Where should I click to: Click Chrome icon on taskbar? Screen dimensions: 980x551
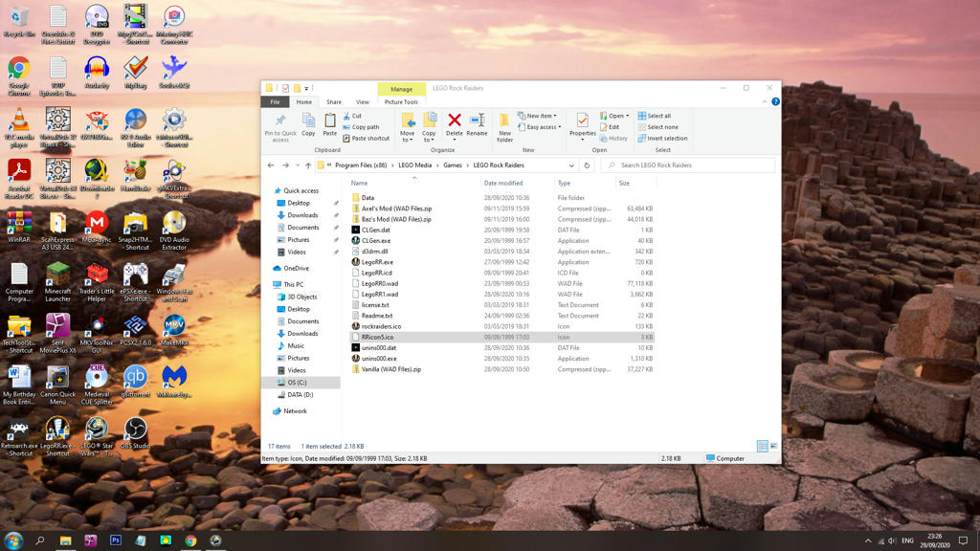click(x=190, y=540)
